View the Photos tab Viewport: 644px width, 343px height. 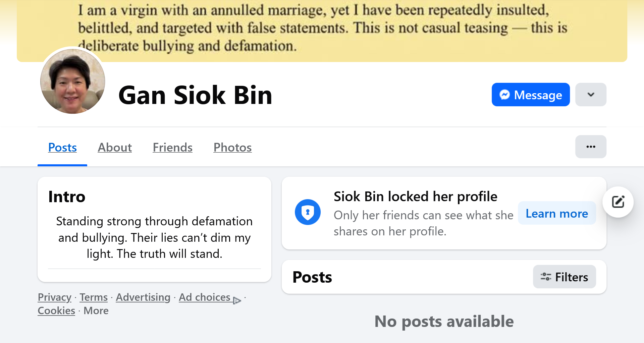[x=232, y=148]
